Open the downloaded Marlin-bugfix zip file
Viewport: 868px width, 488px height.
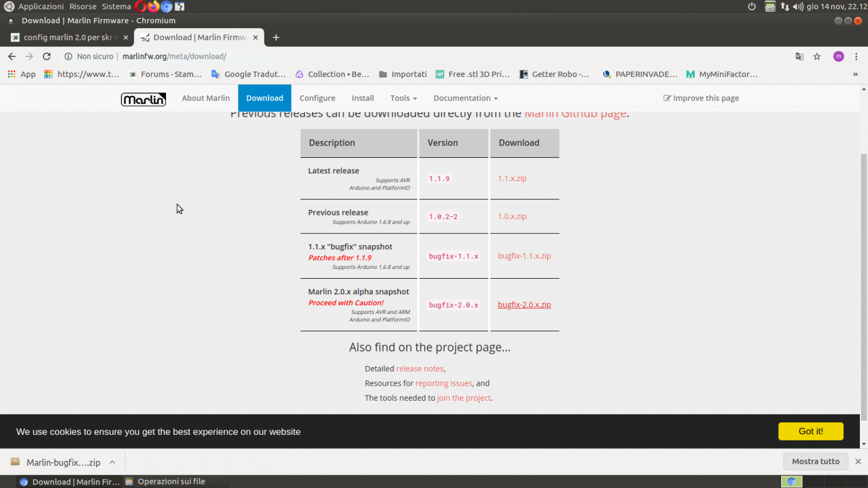(x=56, y=463)
